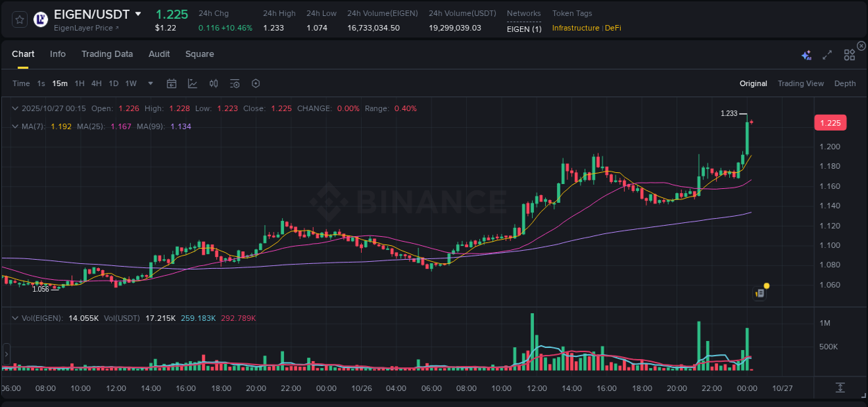Image resolution: width=868 pixels, height=407 pixels.
Task: Open chart settings via hexagon icon
Action: [x=256, y=83]
